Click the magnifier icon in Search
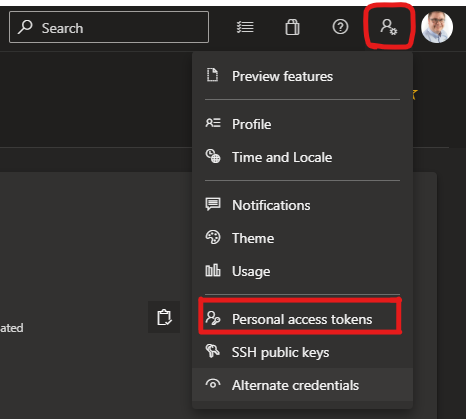Image resolution: width=466 pixels, height=419 pixels. pos(25,27)
